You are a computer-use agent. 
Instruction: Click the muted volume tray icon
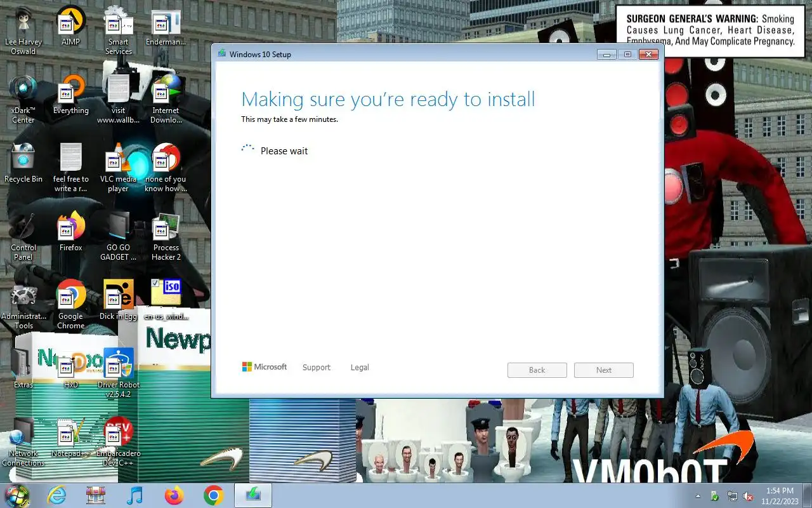[749, 496]
